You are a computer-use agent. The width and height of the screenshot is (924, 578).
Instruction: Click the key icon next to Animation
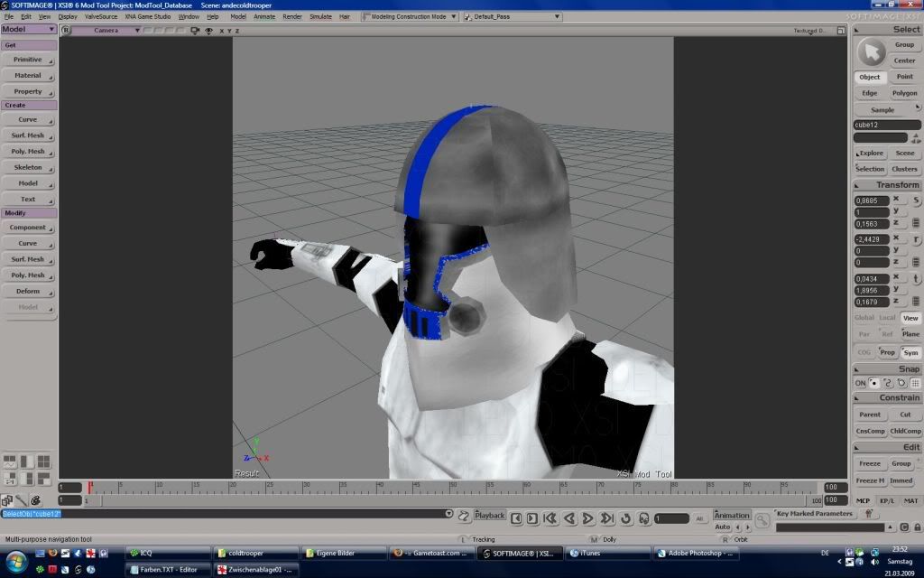762,520
